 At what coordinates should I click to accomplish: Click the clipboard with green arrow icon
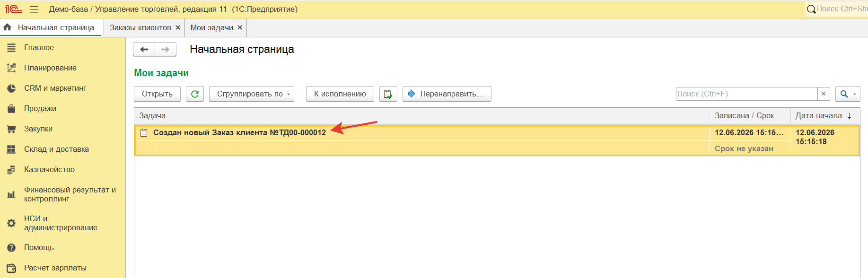(x=388, y=94)
